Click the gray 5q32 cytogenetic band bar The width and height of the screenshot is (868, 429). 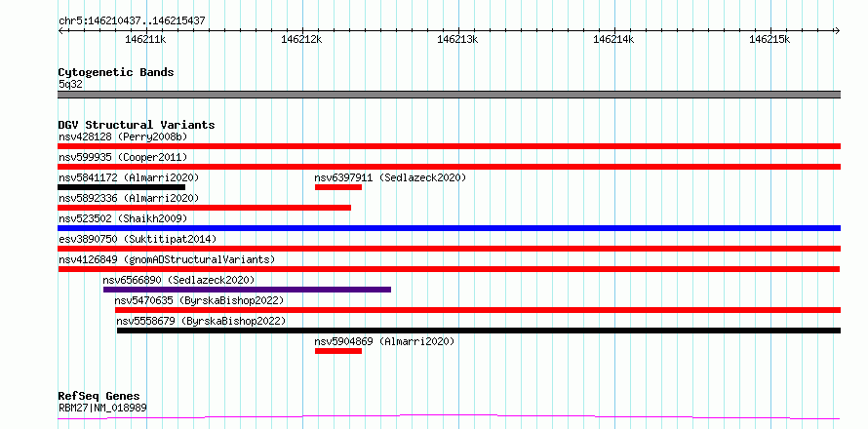450,95
